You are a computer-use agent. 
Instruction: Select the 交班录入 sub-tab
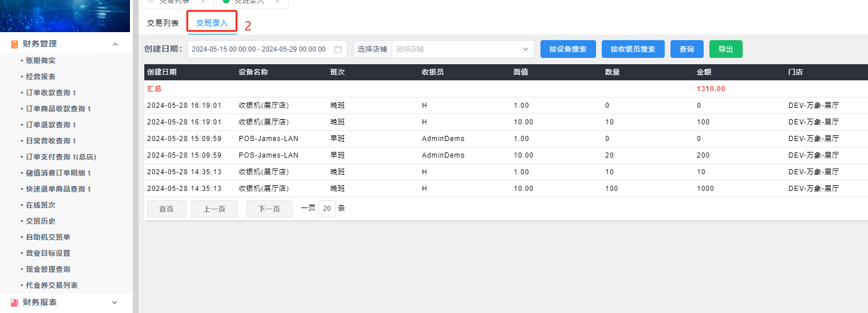pyautogui.click(x=212, y=24)
